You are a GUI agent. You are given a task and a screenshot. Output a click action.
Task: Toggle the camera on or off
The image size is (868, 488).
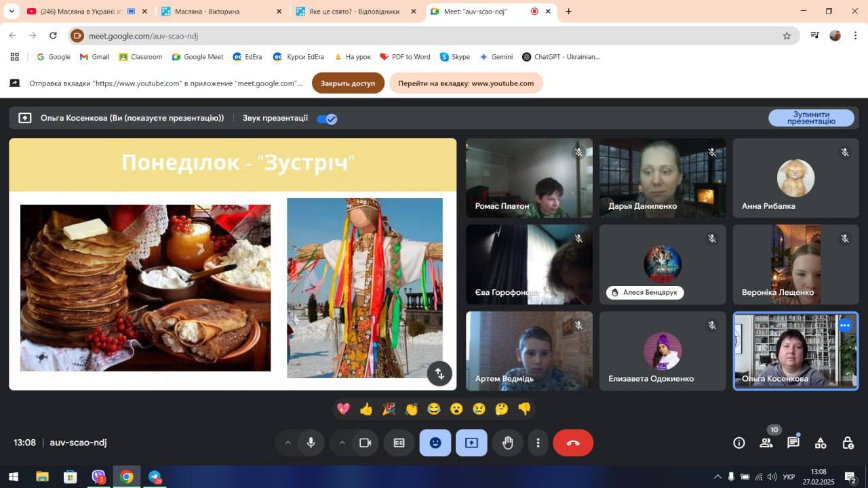(x=365, y=443)
